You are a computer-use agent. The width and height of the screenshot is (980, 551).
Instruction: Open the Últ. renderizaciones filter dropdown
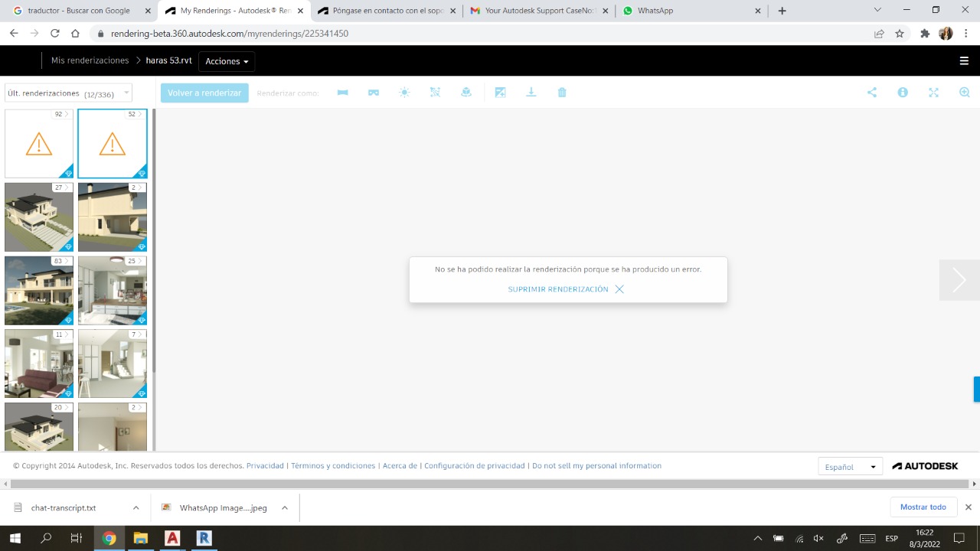pyautogui.click(x=68, y=93)
